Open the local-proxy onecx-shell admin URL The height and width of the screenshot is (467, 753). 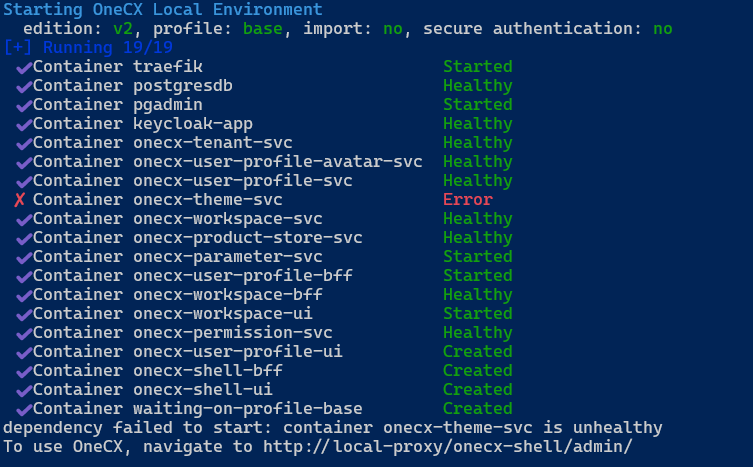[x=448, y=447]
